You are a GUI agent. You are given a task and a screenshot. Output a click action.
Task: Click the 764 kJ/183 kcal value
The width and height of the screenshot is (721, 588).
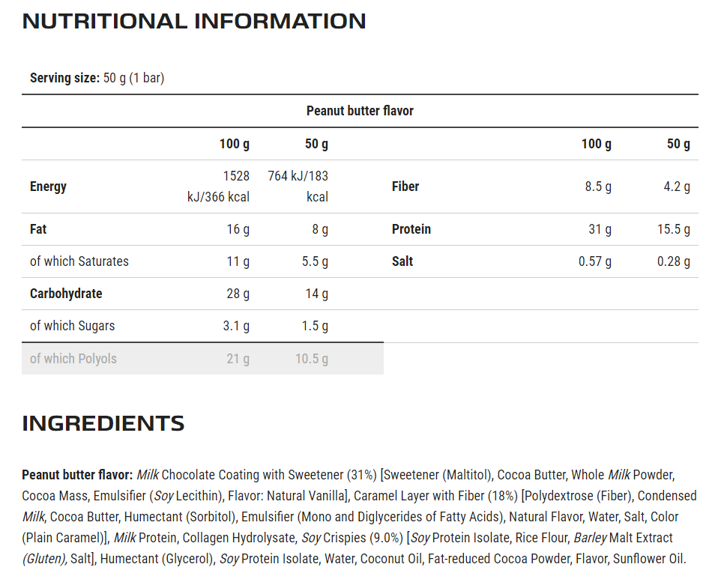(298, 187)
